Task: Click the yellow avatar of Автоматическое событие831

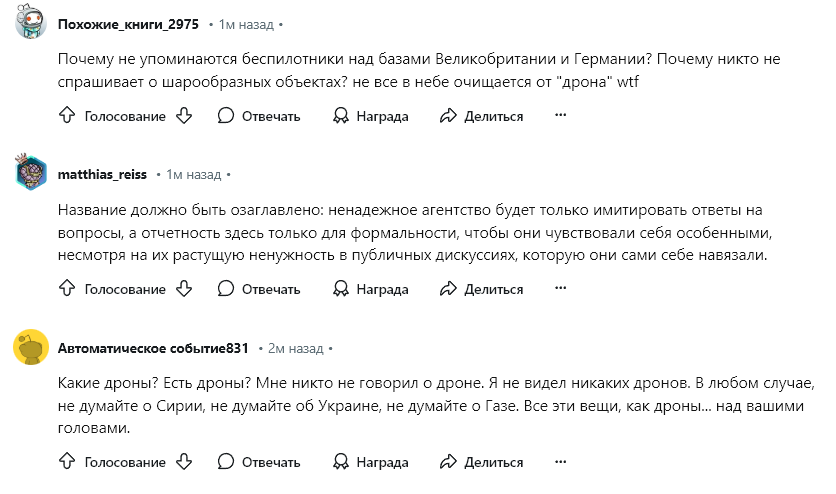Action: click(x=31, y=347)
